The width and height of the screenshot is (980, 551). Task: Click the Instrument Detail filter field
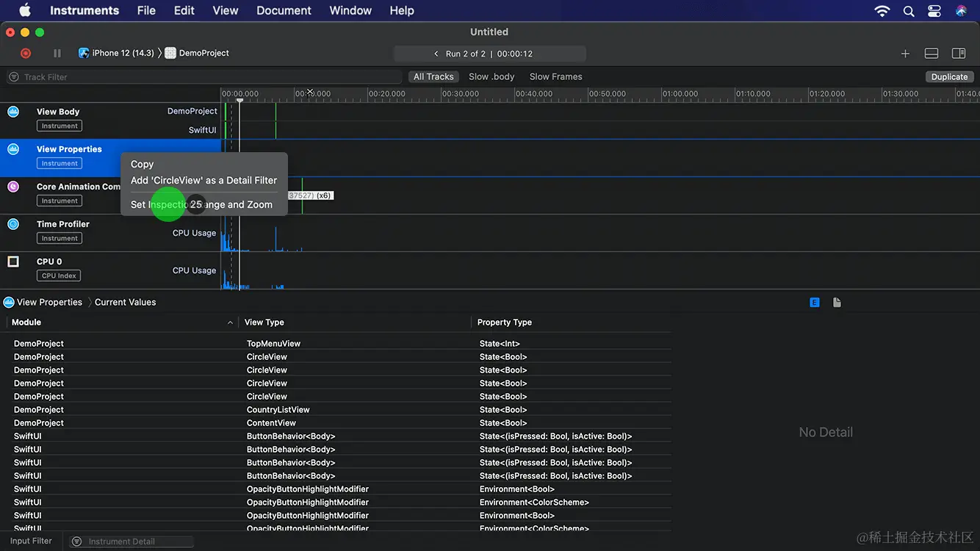[x=131, y=541]
